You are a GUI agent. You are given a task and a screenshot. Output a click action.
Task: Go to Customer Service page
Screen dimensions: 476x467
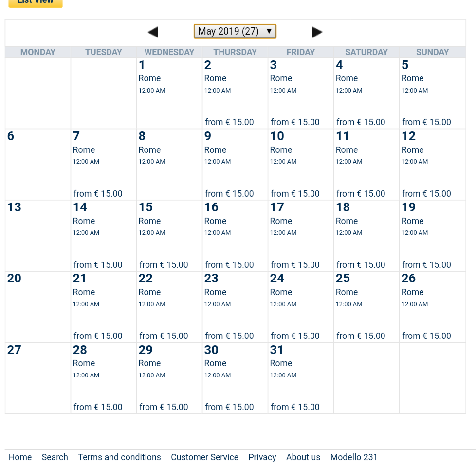click(204, 457)
